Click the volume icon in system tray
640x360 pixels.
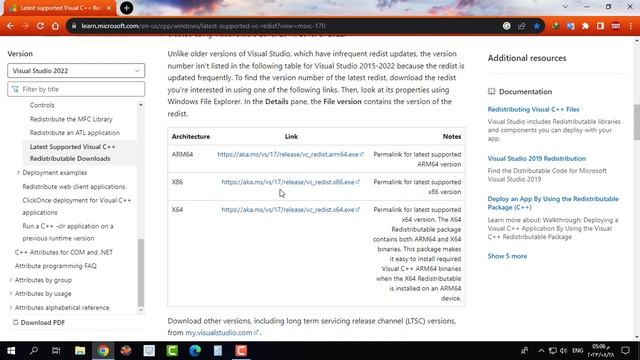564,351
